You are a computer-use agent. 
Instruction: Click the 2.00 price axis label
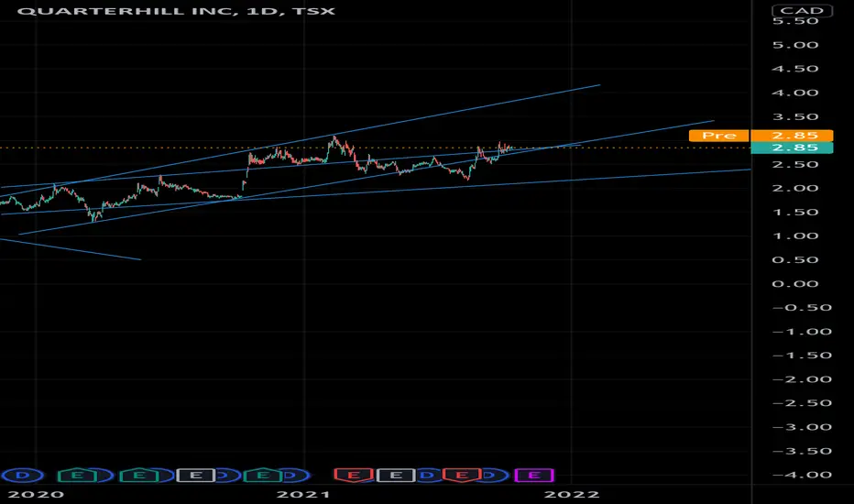coord(795,188)
